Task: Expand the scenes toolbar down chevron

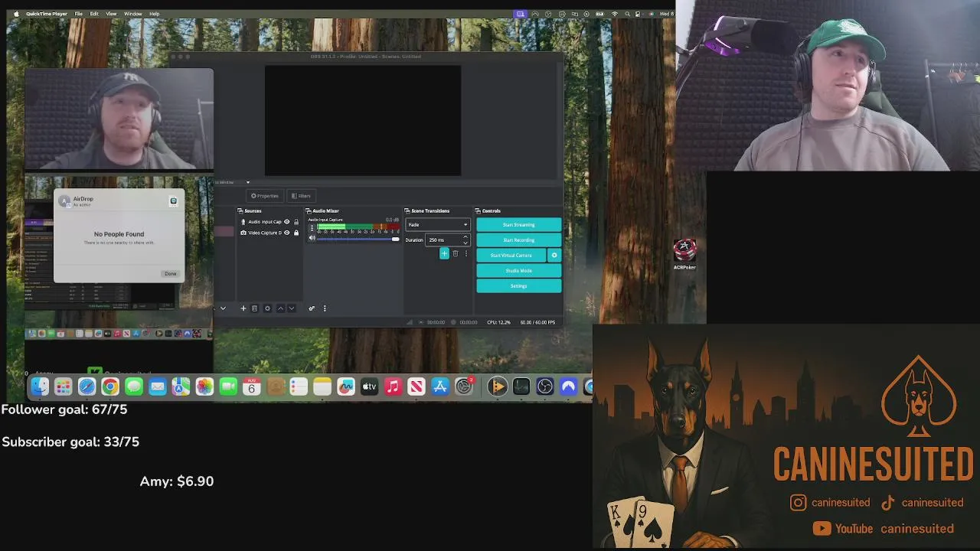Action: [x=223, y=308]
